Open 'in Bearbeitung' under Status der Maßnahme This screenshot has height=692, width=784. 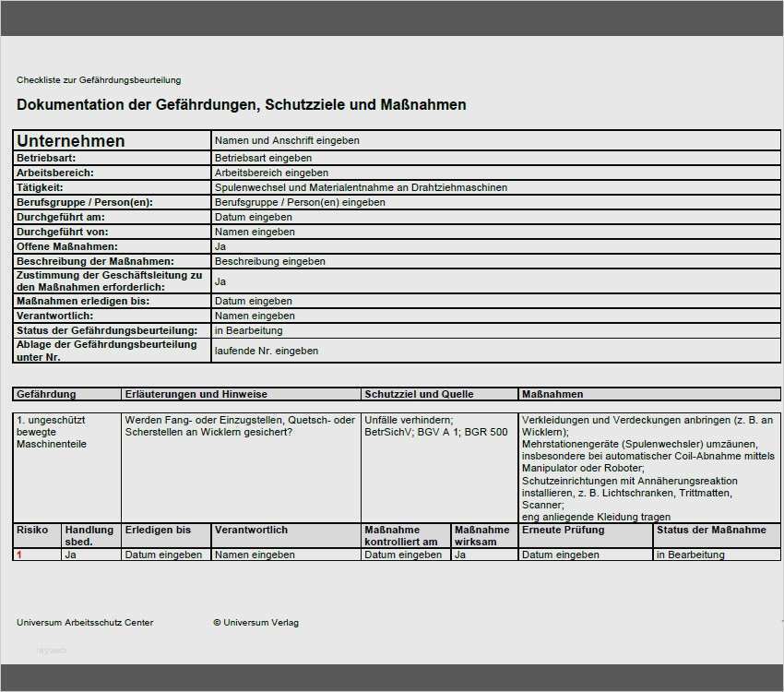tap(717, 555)
